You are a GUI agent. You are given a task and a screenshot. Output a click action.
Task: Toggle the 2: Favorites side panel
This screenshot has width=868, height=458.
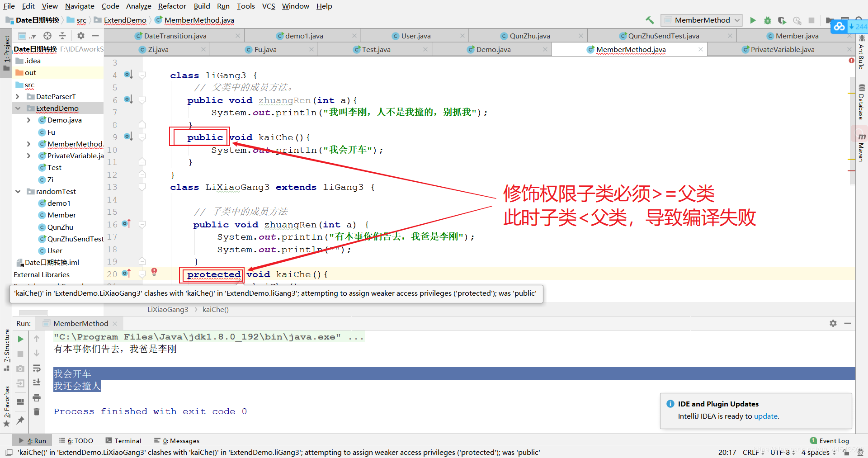6,406
